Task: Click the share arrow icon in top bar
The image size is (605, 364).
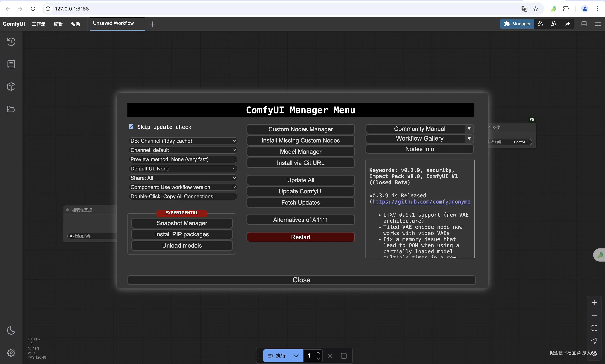Action: pos(567,24)
